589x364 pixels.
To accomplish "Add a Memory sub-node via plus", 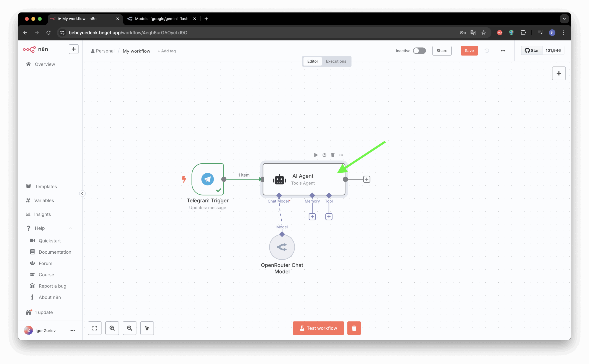I will (312, 217).
